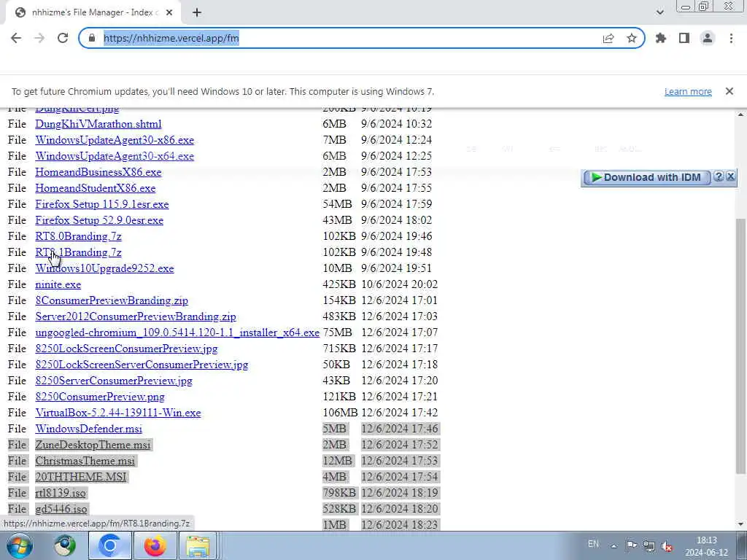747x560 pixels.
Task: Open the Learn more link
Action: pyautogui.click(x=688, y=91)
